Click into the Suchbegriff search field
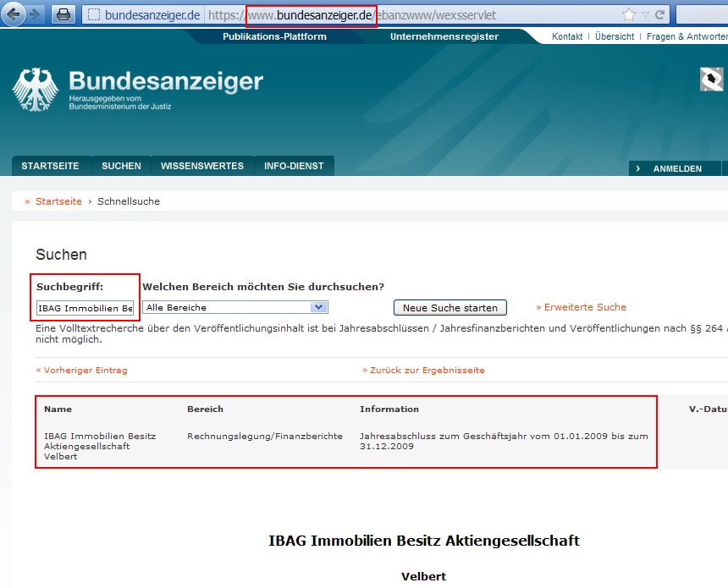The width and height of the screenshot is (728, 588). point(85,308)
